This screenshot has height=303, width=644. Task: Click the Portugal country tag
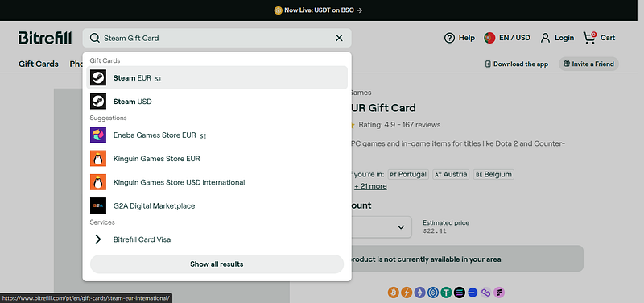408,174
